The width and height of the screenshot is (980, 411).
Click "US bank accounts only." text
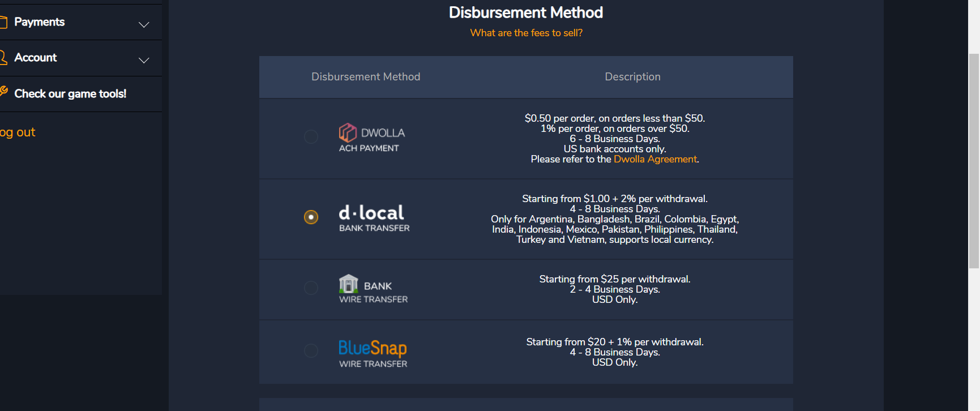point(615,149)
